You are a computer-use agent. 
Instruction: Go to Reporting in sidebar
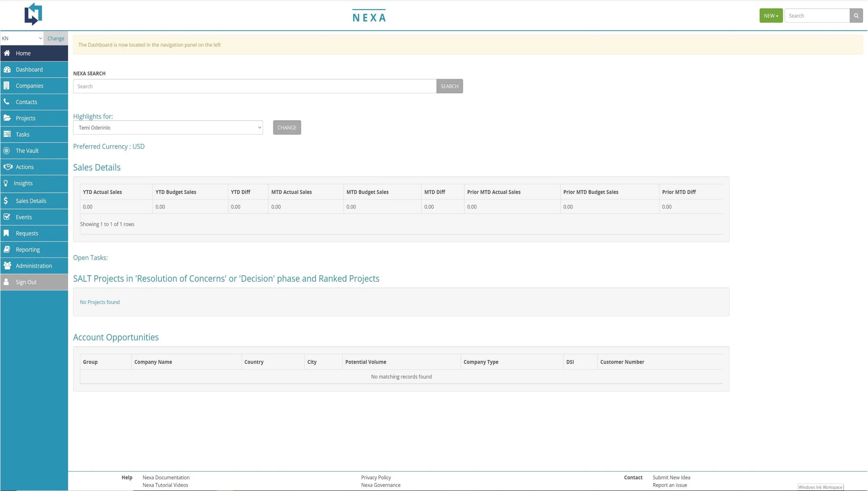tap(28, 249)
